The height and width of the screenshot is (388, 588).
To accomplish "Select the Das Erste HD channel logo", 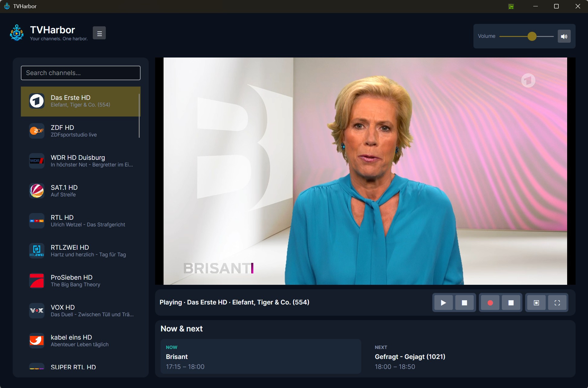I will [x=37, y=101].
